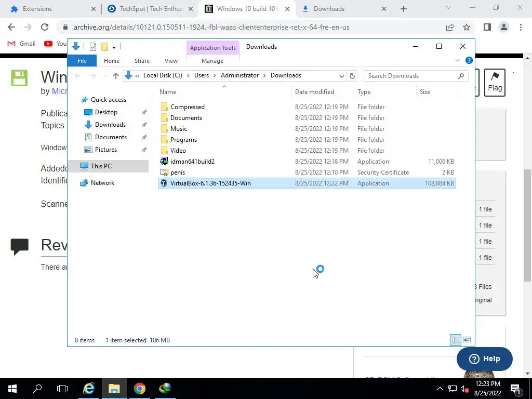This screenshot has height=399, width=532.
Task: Select Quick access in navigation pane
Action: (108, 100)
